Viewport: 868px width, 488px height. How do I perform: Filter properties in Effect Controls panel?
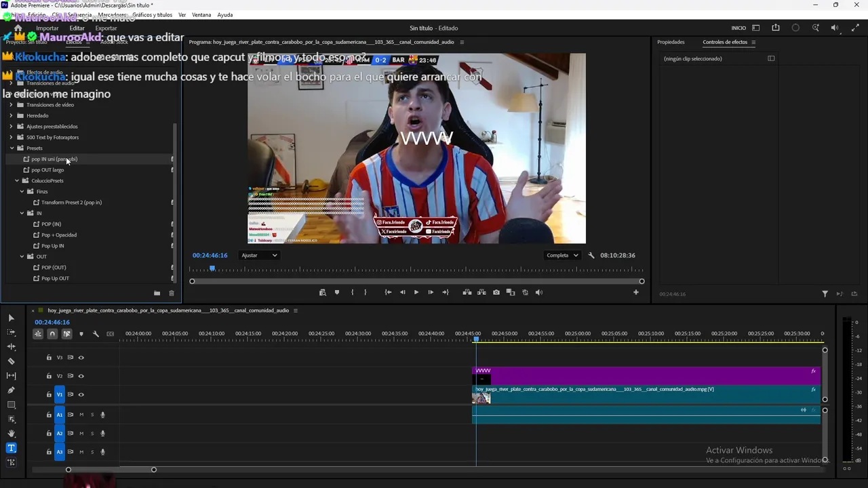[825, 293]
